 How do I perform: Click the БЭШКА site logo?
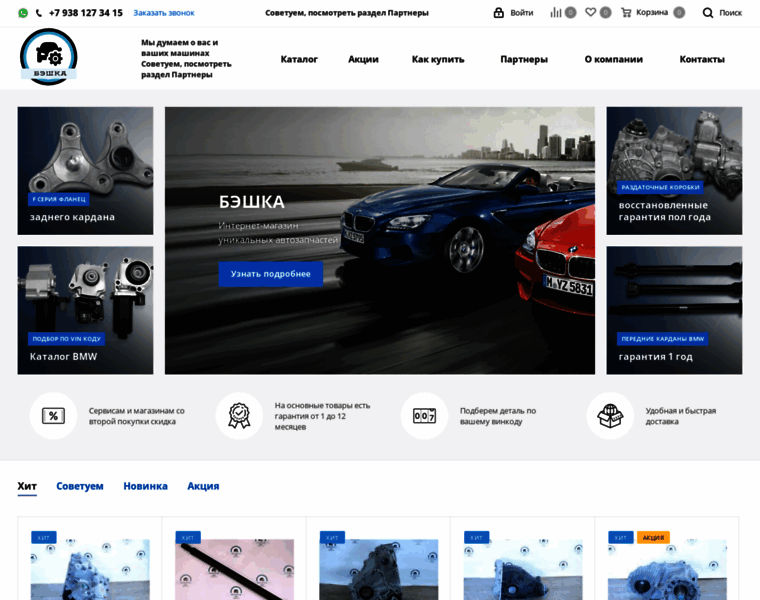click(48, 57)
